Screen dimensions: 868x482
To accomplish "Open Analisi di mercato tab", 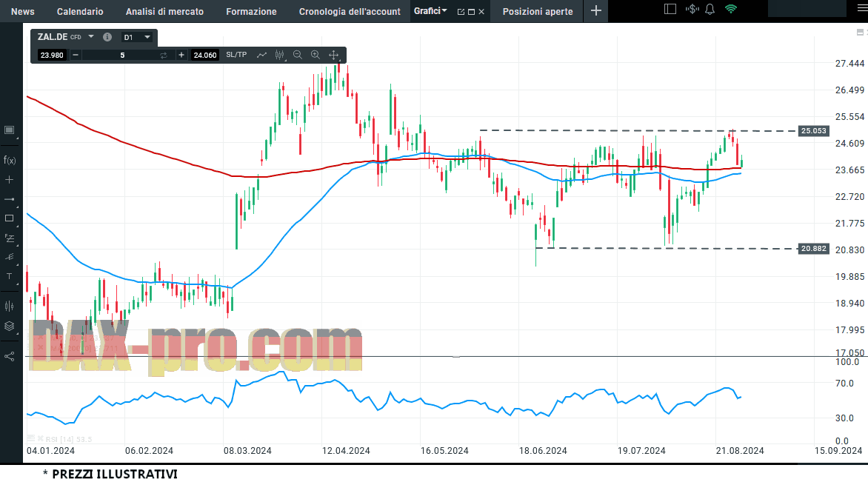I will [164, 12].
